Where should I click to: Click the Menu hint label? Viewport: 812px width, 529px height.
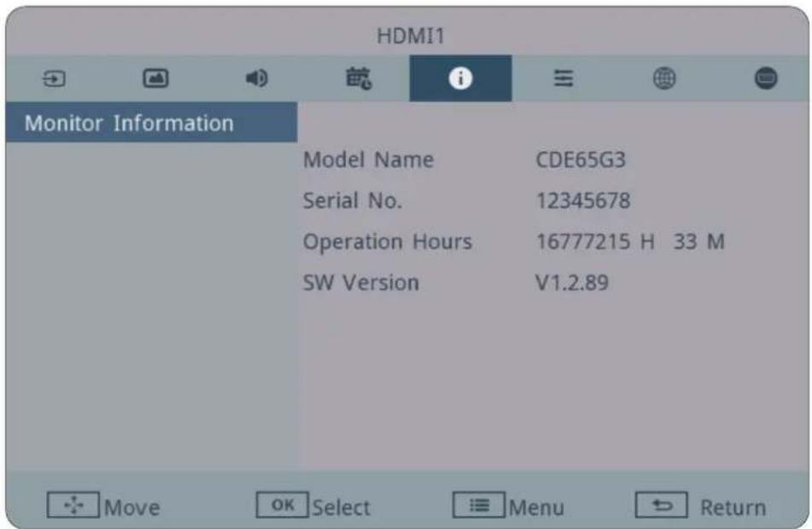pos(536,508)
